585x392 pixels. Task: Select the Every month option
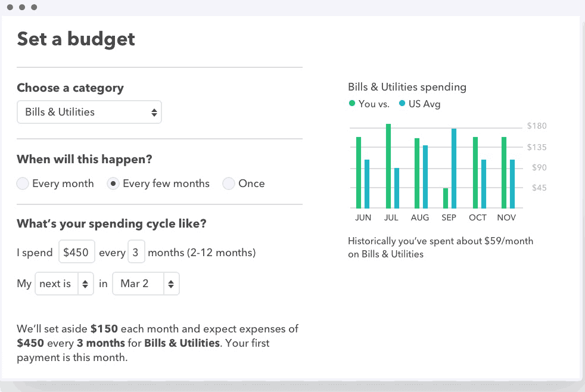(23, 183)
